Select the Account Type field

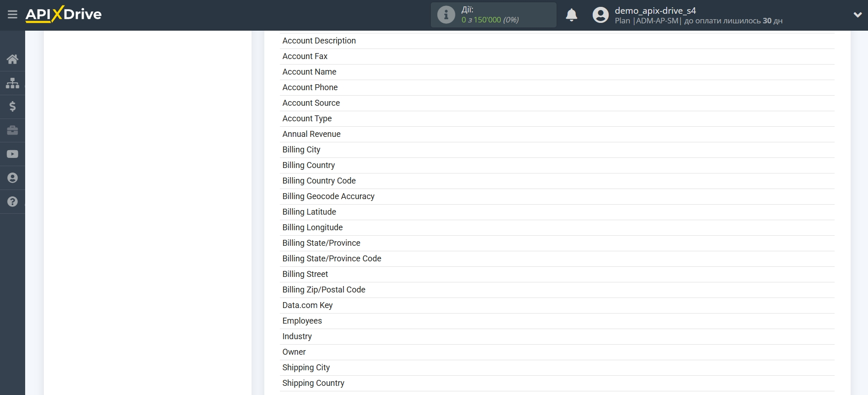557,119
